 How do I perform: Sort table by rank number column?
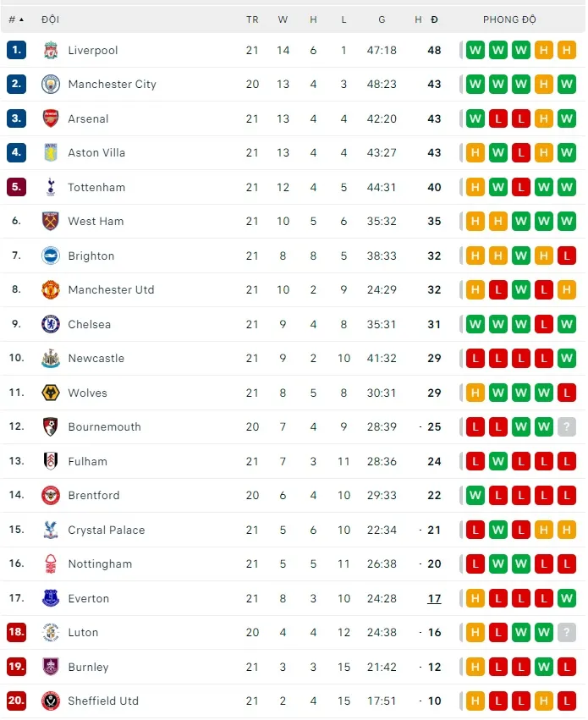16,19
